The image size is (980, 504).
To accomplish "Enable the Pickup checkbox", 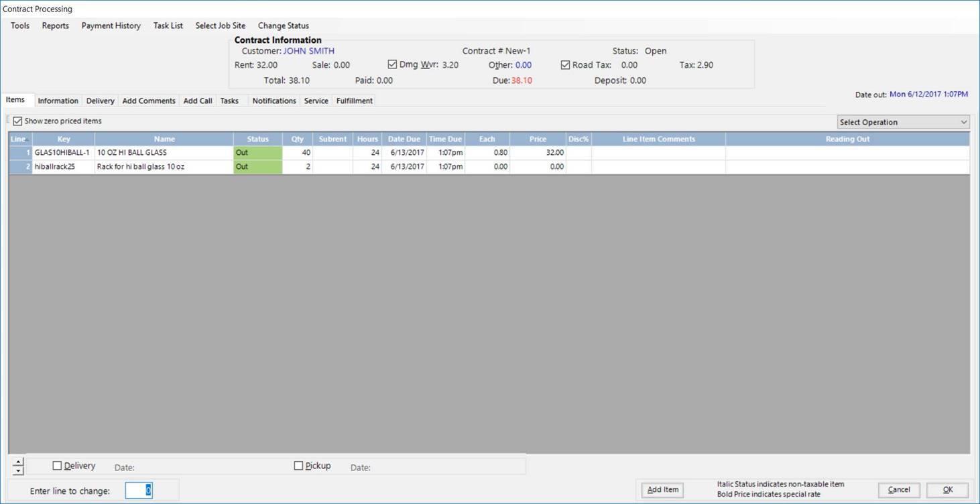I will pos(298,466).
